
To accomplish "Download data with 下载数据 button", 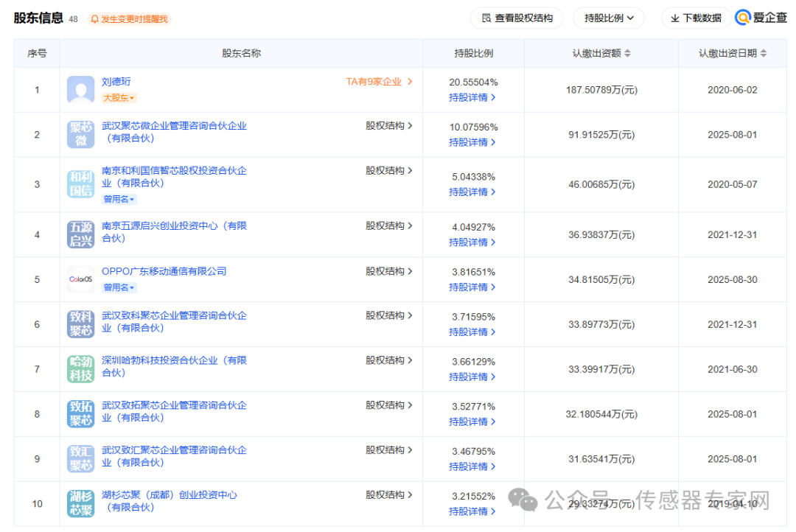I will 695,18.
